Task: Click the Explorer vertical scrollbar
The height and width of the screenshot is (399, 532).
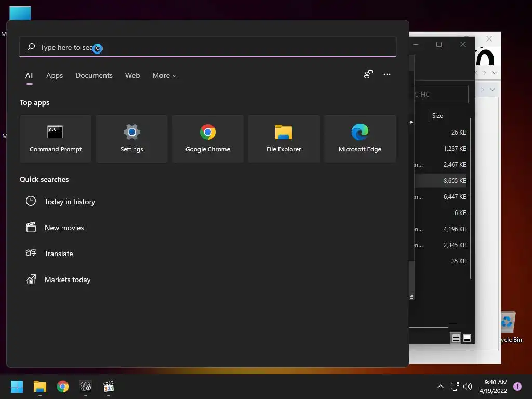Action: pyautogui.click(x=471, y=198)
